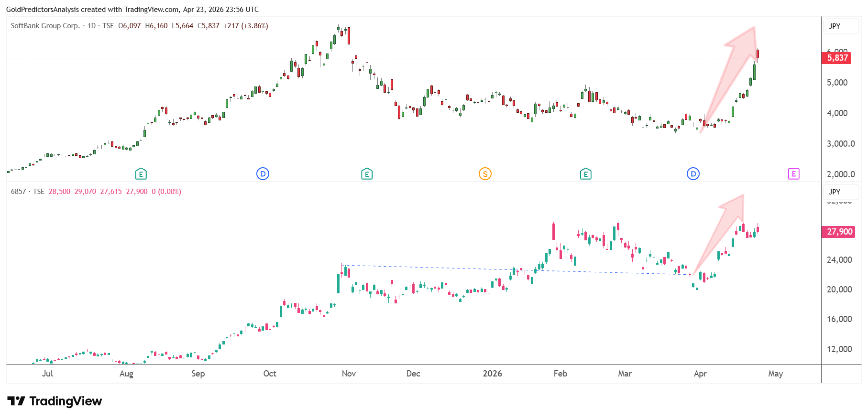Select the green E earnings marker above November
This screenshot has height=419, width=868.
coord(367,174)
